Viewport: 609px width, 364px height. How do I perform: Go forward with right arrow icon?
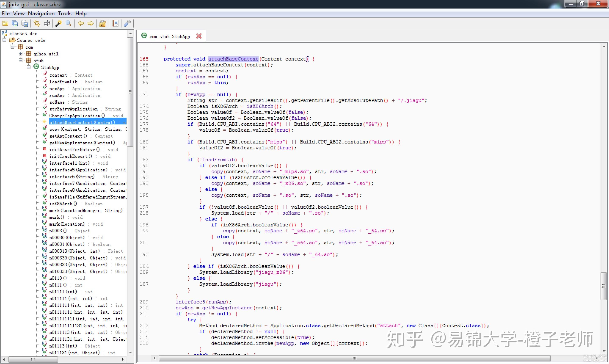pyautogui.click(x=91, y=23)
